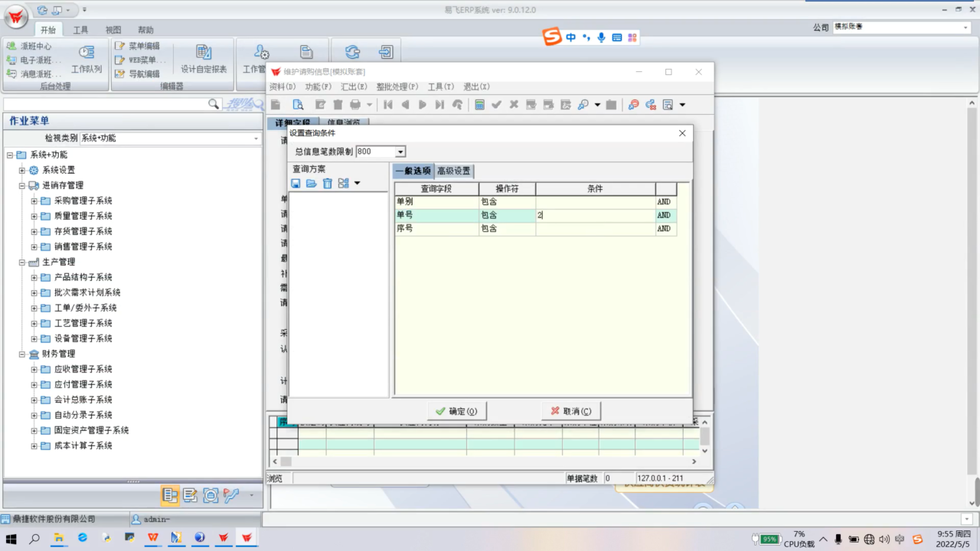Click the magnifier search icon above 作业菜单
This screenshot has height=551, width=980.
214,104
